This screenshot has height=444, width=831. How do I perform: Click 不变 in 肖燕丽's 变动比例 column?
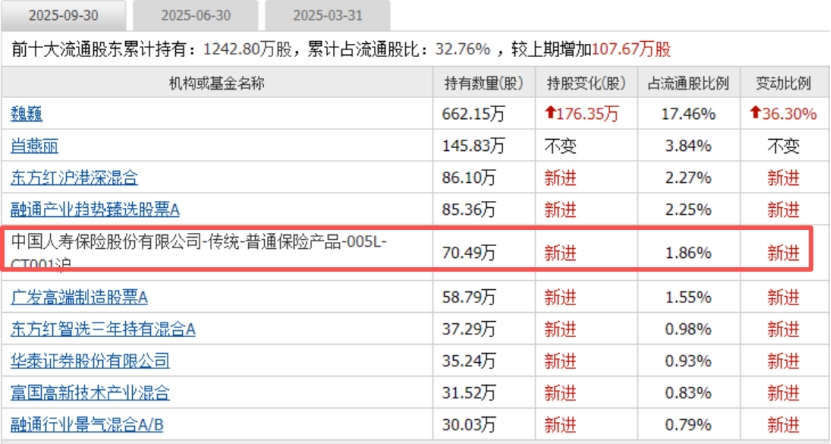point(783,146)
